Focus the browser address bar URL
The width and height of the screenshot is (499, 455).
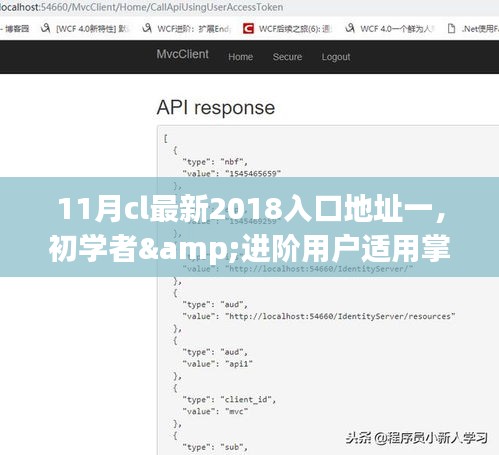tap(142, 7)
